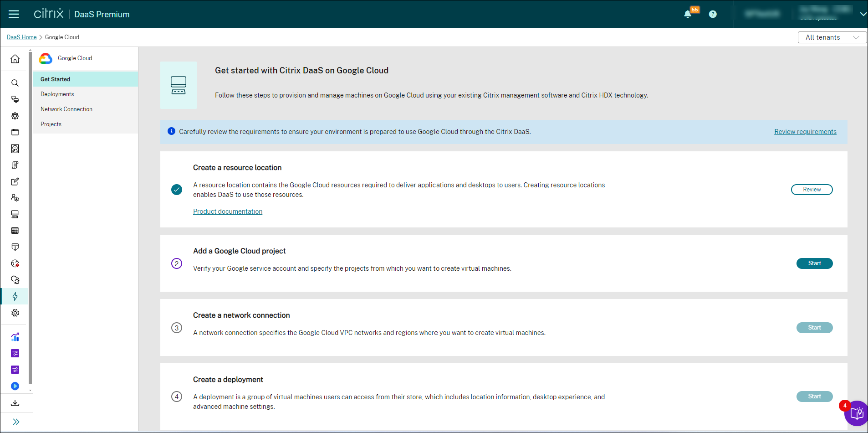Open the help question mark icon
The width and height of the screenshot is (868, 433).
point(713,14)
